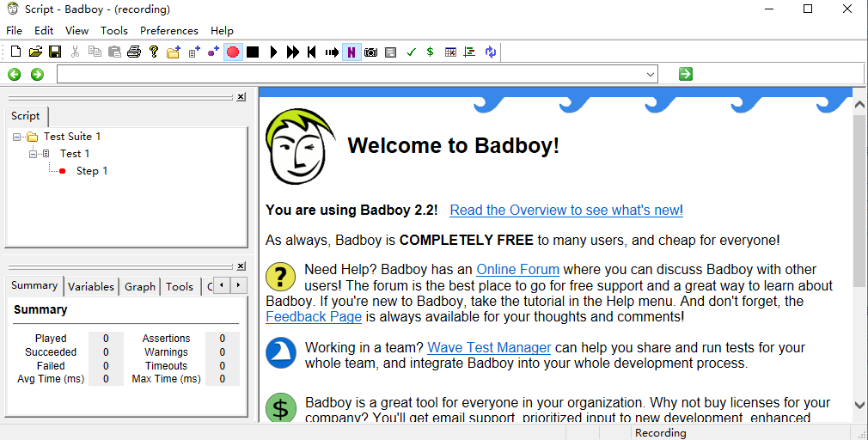
Task: Go back with the green left arrow
Action: coord(15,74)
